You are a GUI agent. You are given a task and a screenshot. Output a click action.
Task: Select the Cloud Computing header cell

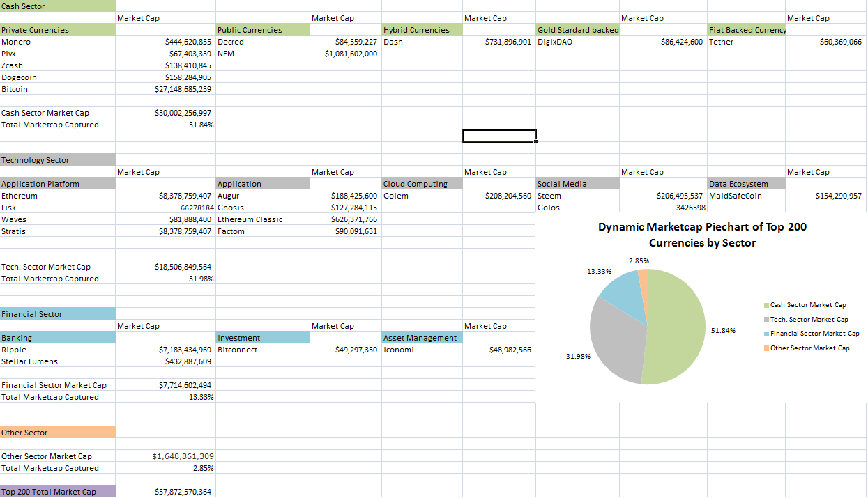(422, 184)
